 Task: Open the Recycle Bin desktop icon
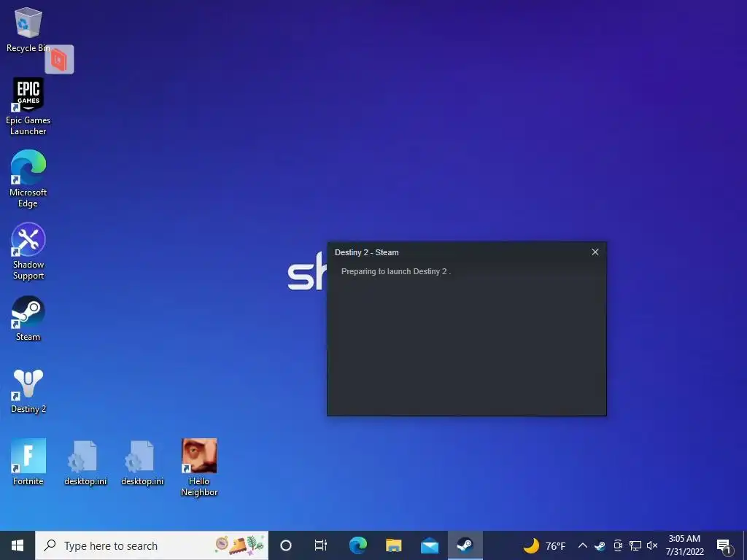click(28, 29)
